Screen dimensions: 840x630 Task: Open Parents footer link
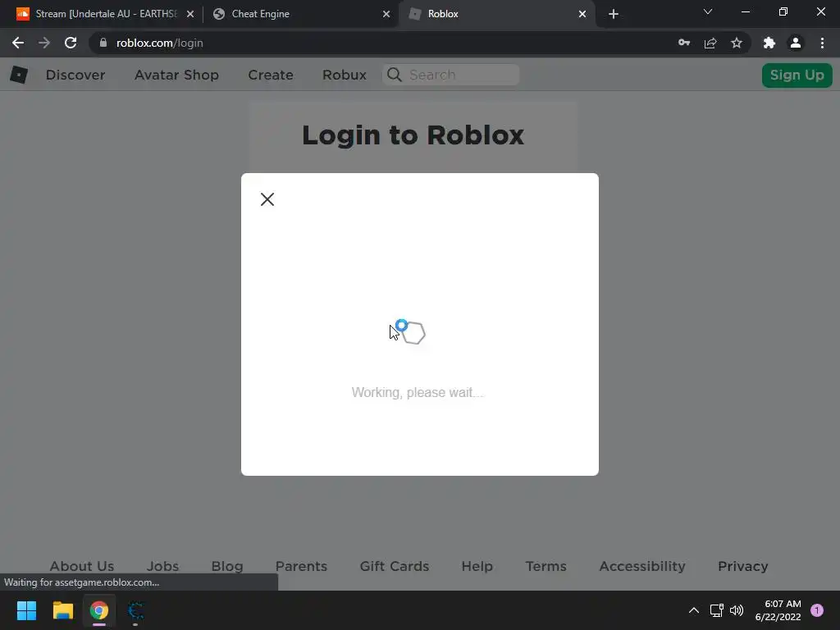[x=301, y=566]
